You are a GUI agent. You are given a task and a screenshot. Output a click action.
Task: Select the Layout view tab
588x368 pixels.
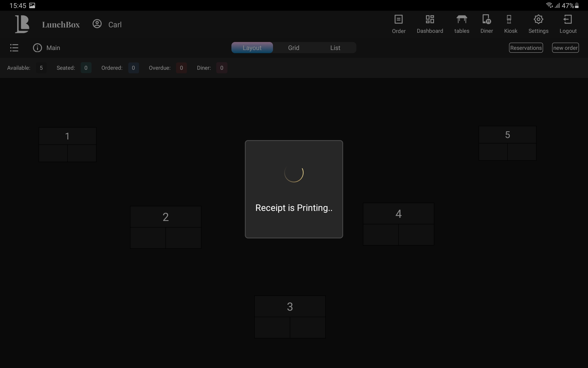point(252,48)
